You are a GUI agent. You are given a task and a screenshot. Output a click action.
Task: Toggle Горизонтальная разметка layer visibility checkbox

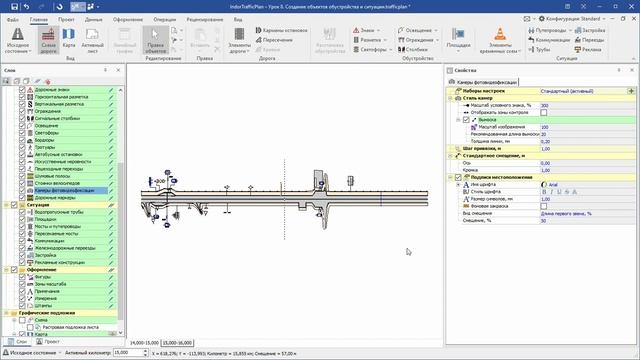pos(22,97)
